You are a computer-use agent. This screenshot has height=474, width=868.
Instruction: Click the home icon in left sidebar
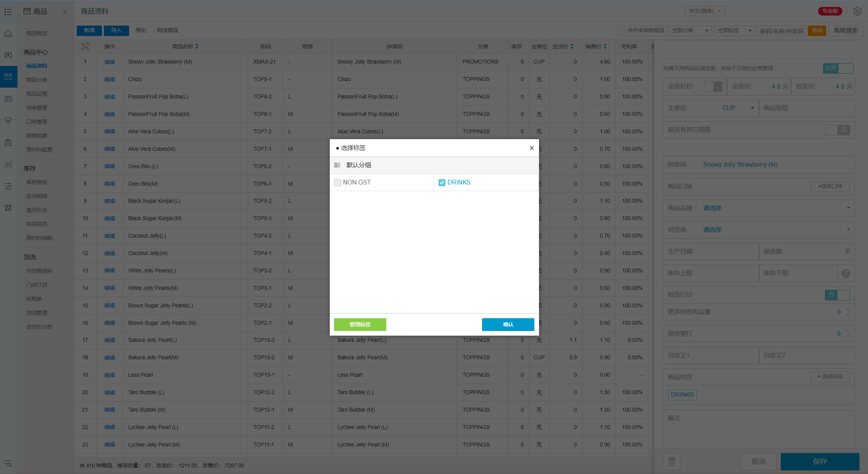[x=8, y=33]
